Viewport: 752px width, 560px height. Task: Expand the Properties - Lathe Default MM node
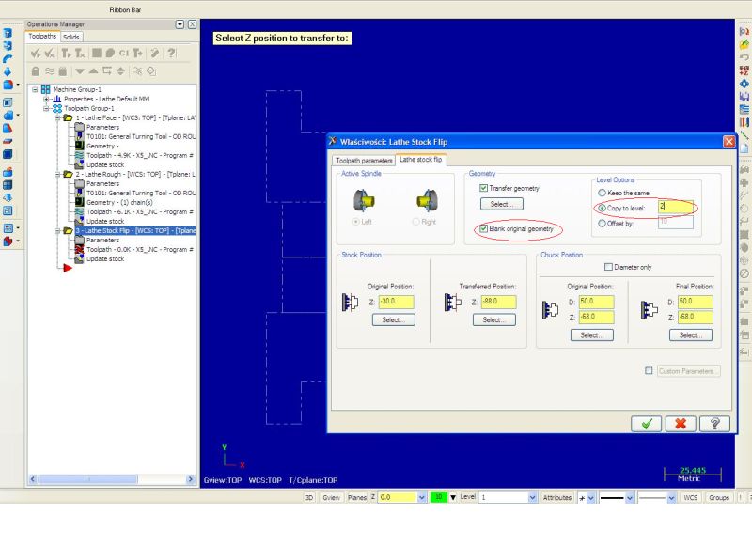pyautogui.click(x=46, y=100)
